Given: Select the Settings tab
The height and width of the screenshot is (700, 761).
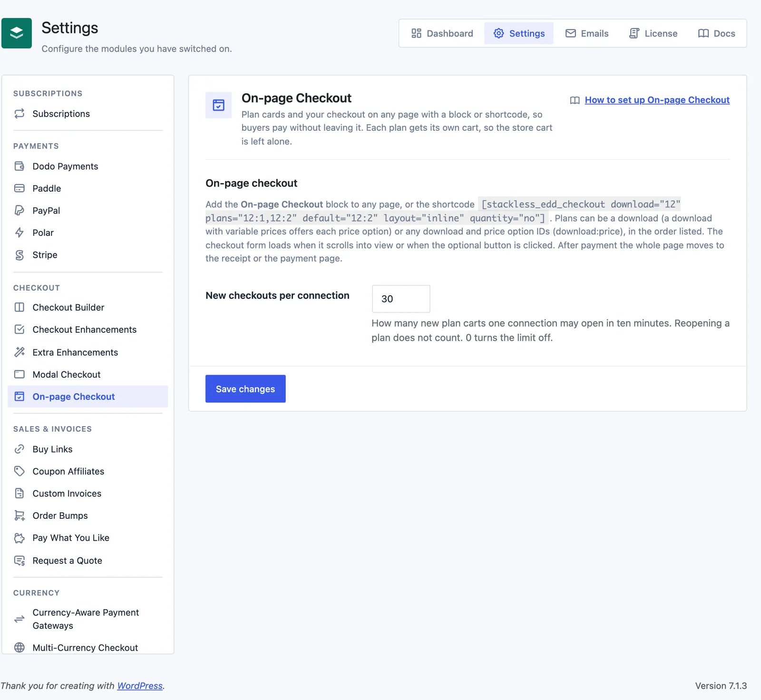Looking at the screenshot, I should 519,33.
